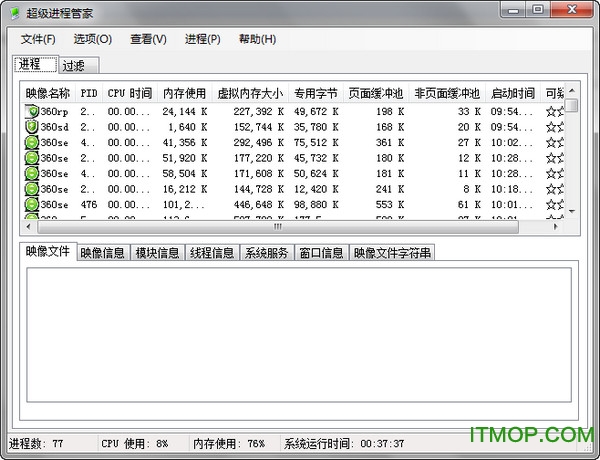The height and width of the screenshot is (460, 600).
Task: Sort by the 内存使用 column header
Action: pos(185,93)
